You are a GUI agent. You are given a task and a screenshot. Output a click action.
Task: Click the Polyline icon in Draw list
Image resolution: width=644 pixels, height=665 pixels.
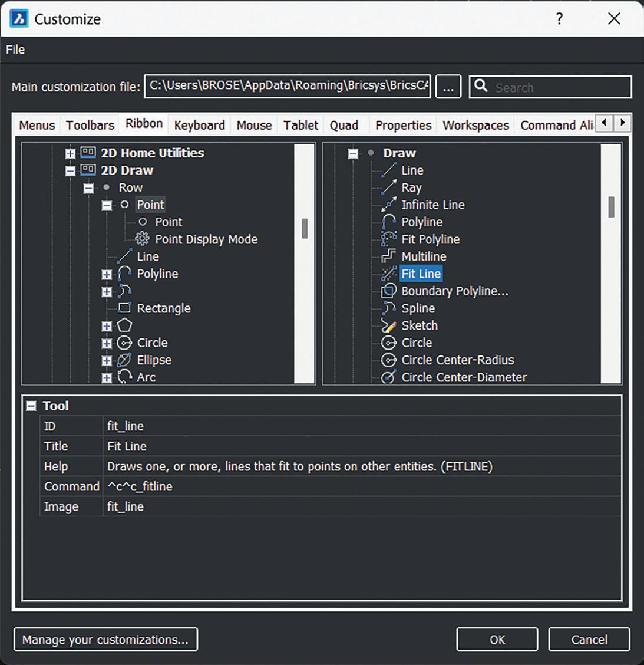pyautogui.click(x=389, y=222)
